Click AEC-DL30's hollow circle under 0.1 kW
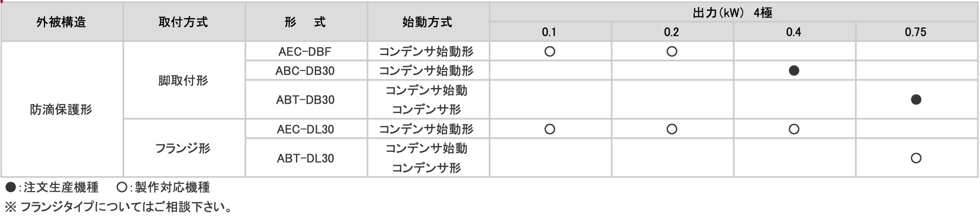The image size is (980, 218). [550, 129]
